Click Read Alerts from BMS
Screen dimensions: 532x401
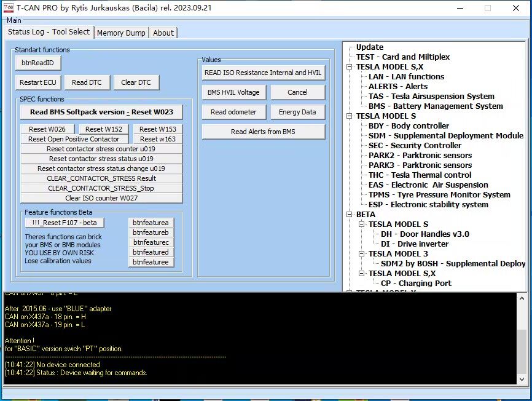(264, 132)
